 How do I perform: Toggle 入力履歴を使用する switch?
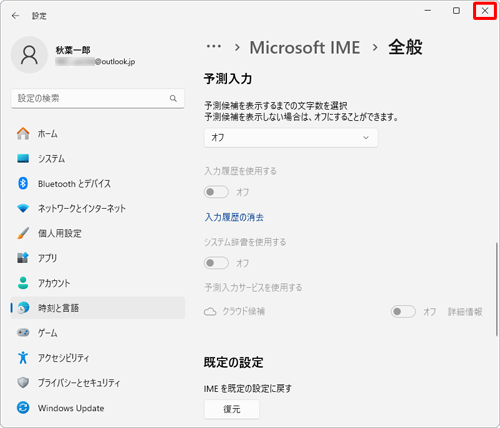tap(216, 192)
